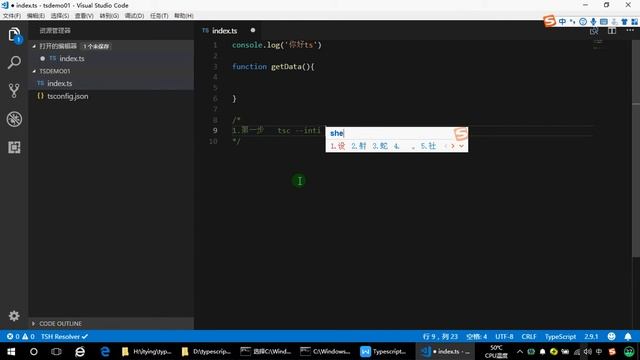Click the emoji face icon on the Sogou toolbar
The image size is (640, 360).
[583, 22]
